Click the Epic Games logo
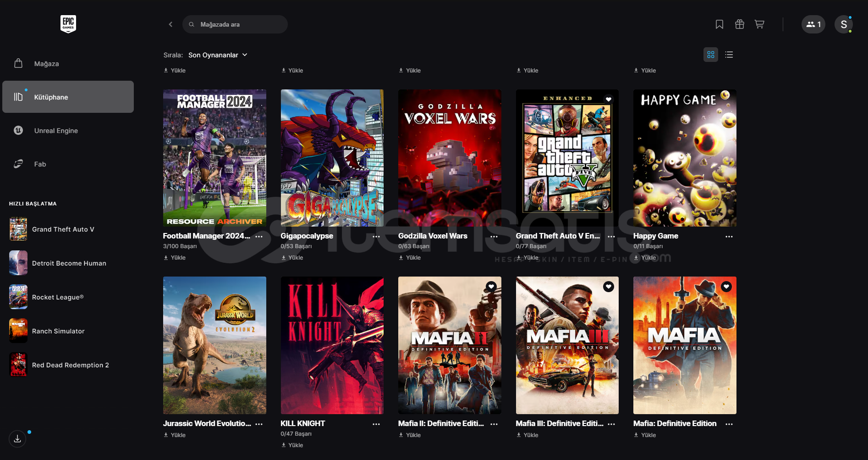 pyautogui.click(x=68, y=24)
